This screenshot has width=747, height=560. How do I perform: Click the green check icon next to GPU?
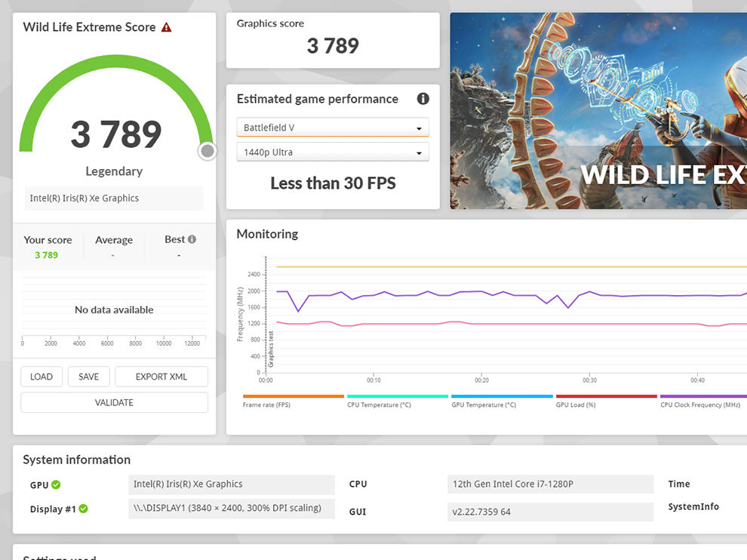tap(57, 485)
